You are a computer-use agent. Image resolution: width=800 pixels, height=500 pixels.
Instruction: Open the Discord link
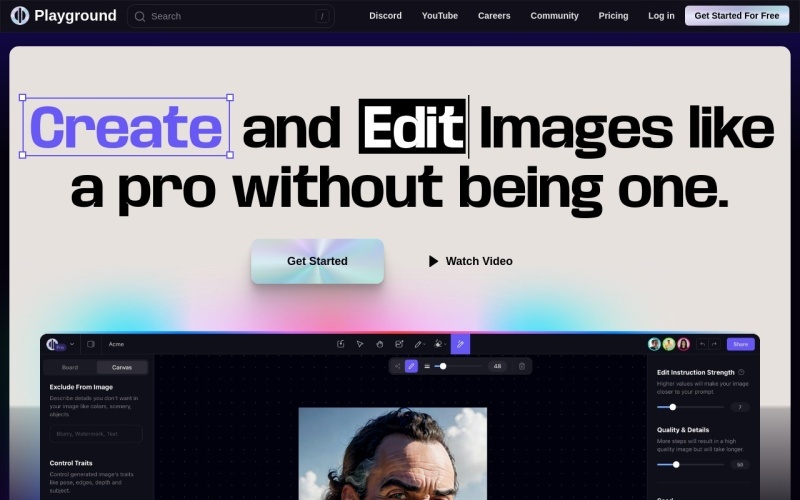click(385, 16)
